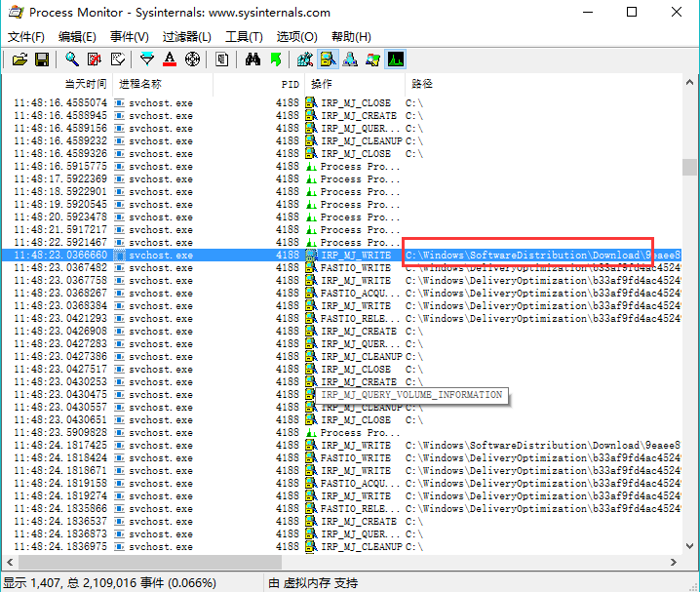Click the vertical scrollbar up arrow
The width and height of the screenshot is (700, 592).
689,82
